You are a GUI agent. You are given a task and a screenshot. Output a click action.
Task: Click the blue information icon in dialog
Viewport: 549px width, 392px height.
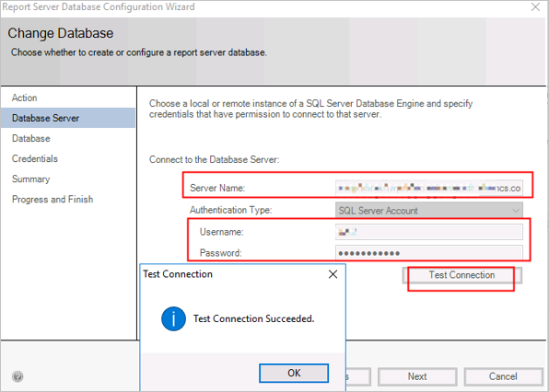coord(174,319)
